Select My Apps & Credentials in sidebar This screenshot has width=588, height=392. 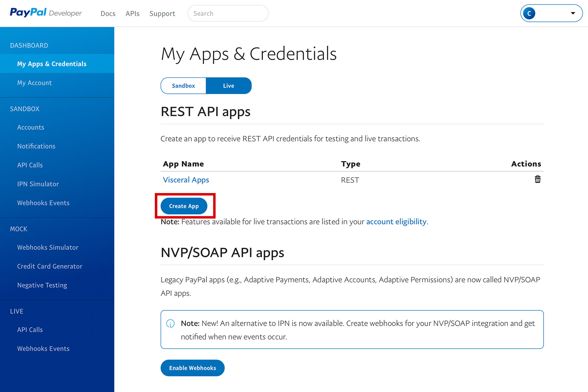tap(57, 64)
